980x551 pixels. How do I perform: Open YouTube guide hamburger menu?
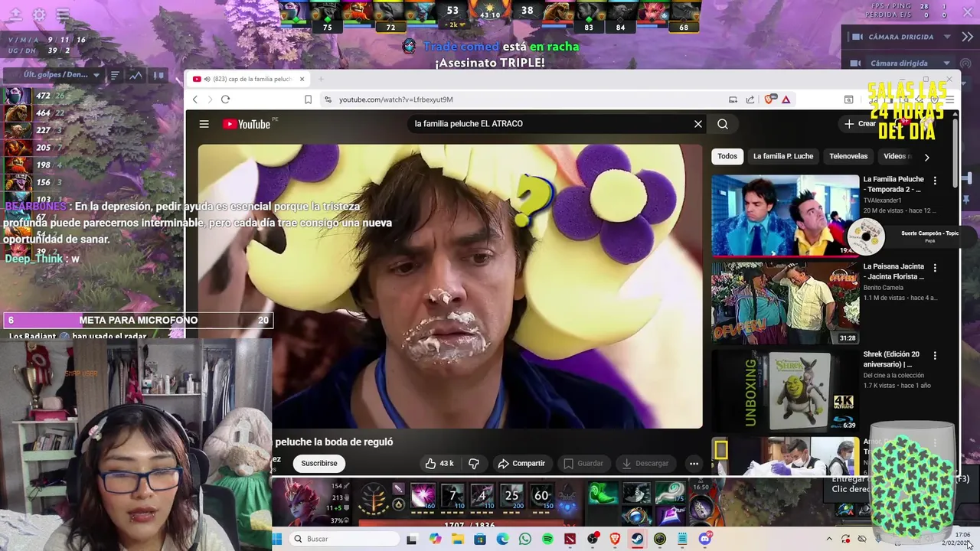204,124
